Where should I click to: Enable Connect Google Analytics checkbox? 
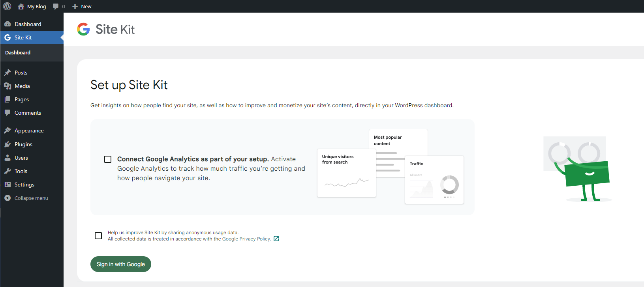point(108,159)
